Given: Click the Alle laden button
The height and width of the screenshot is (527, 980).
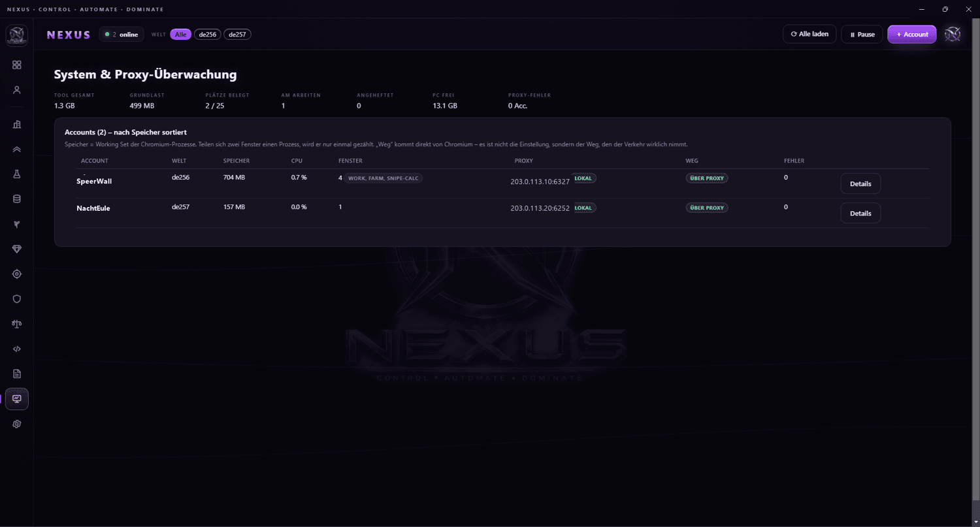Looking at the screenshot, I should [x=809, y=34].
